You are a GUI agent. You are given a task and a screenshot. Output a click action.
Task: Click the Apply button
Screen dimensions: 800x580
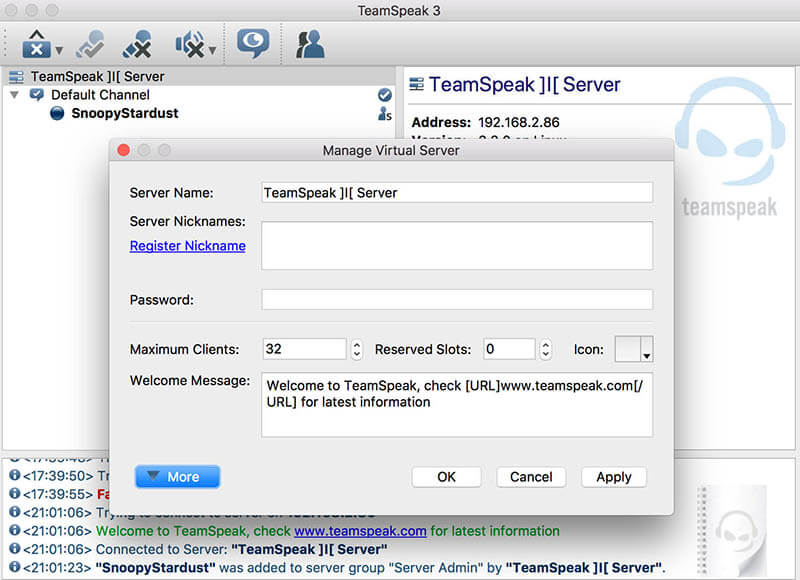[614, 477]
